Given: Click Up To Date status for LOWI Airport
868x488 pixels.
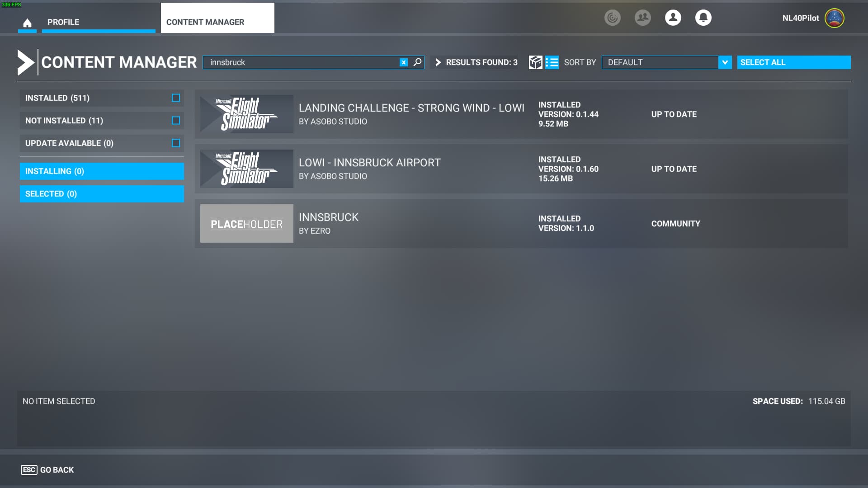Looking at the screenshot, I should tap(674, 169).
